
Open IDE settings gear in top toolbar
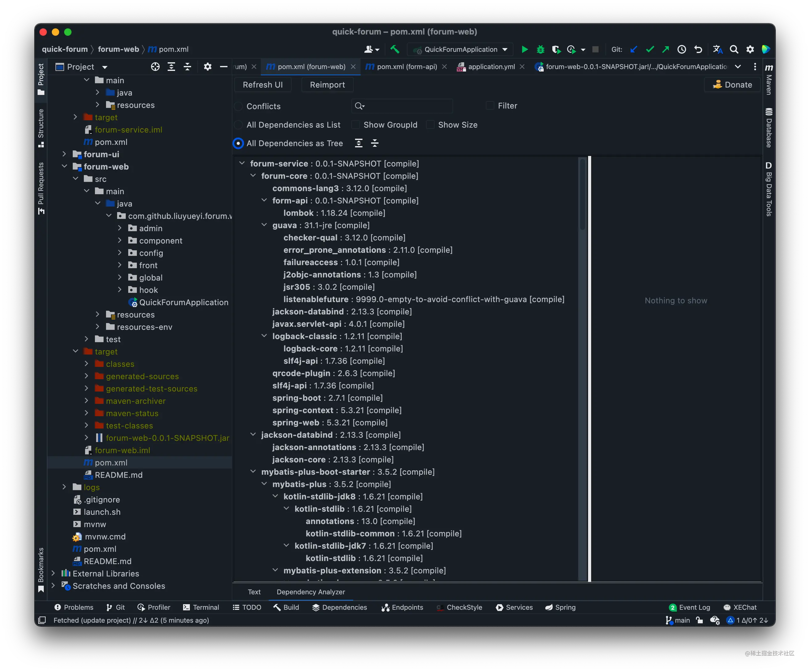pyautogui.click(x=750, y=49)
